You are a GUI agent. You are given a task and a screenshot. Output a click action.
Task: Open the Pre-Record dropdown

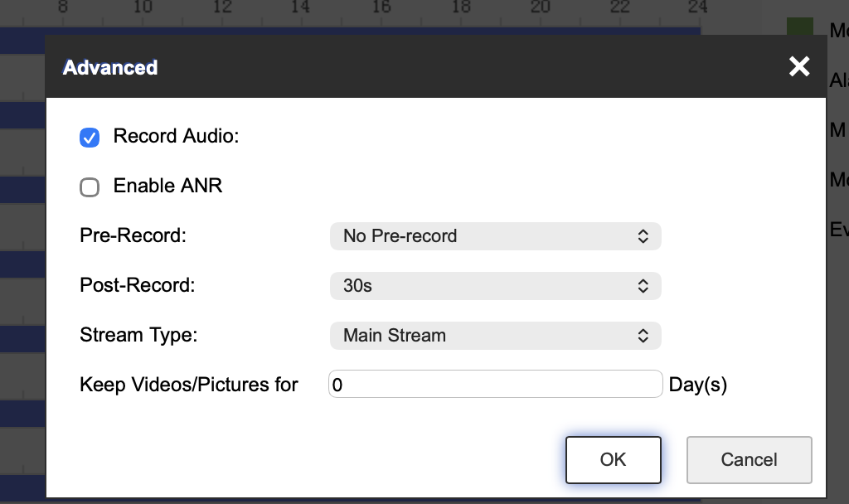point(495,236)
